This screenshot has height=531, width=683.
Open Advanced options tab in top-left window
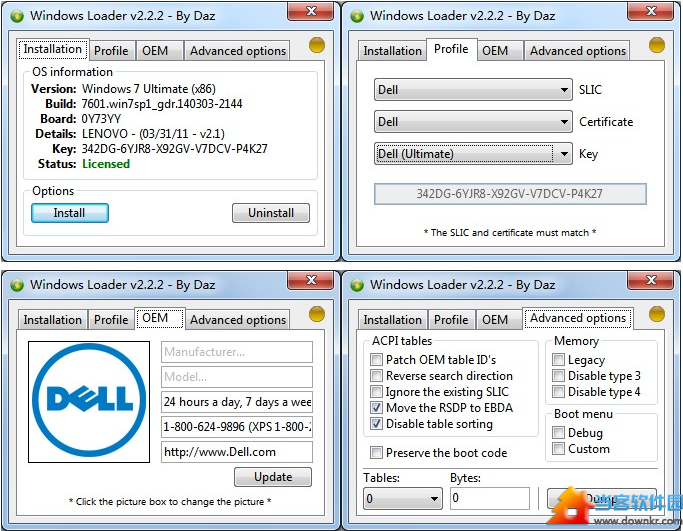point(238,51)
